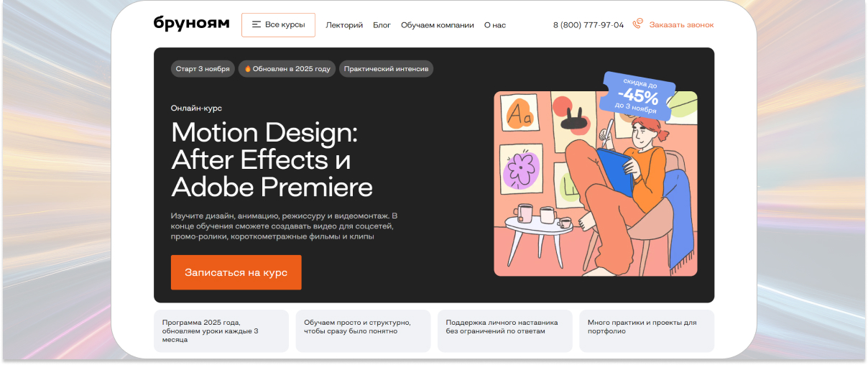Click the Заказать звонок link
868x365 pixels.
click(x=682, y=24)
